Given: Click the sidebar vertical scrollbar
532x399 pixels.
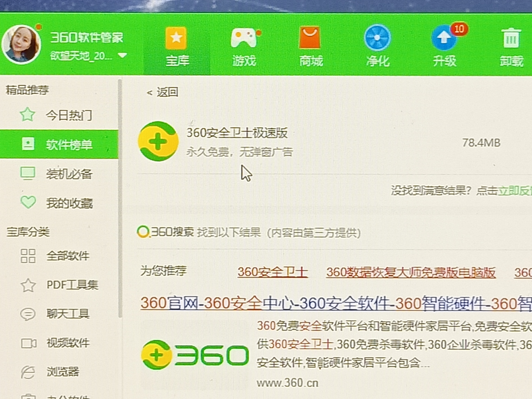Looking at the screenshot, I should (120, 198).
